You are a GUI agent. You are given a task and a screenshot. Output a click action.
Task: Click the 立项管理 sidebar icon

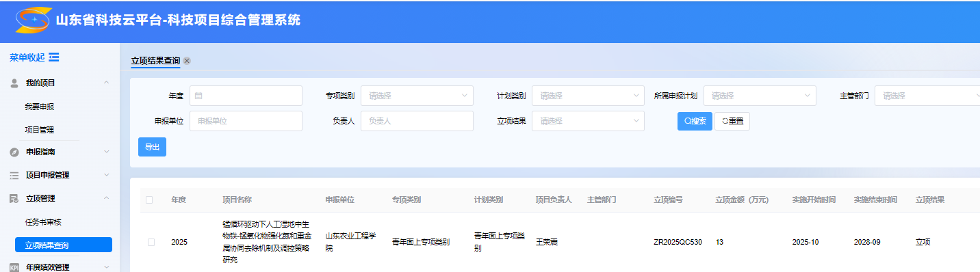click(x=14, y=198)
